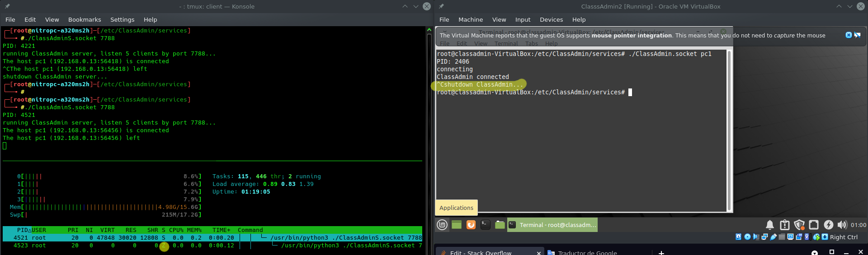Select htop process row PID 4523

(212, 245)
